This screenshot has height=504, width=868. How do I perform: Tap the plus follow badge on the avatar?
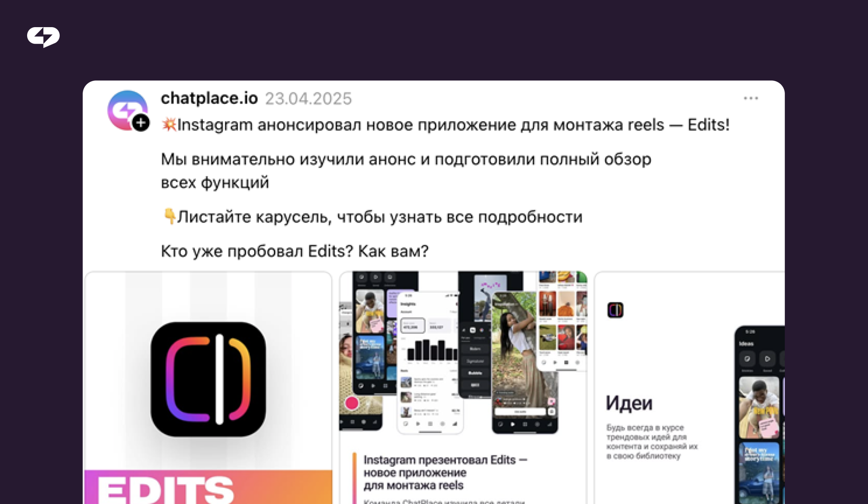[141, 123]
